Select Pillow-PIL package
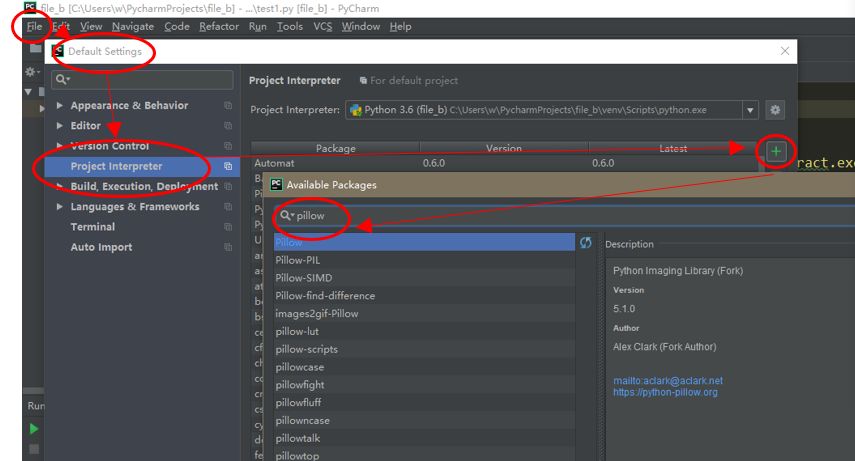Image resolution: width=855 pixels, height=461 pixels. [424, 260]
